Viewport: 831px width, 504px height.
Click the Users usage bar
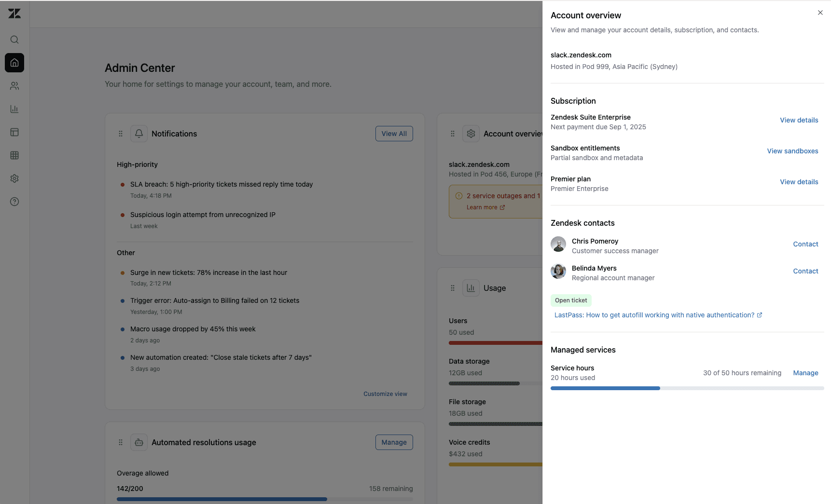[496, 343]
